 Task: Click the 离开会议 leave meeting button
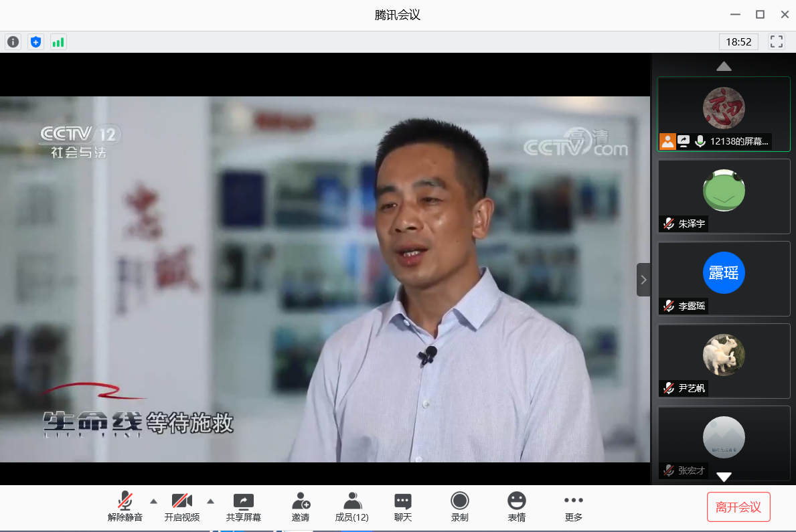tap(738, 507)
